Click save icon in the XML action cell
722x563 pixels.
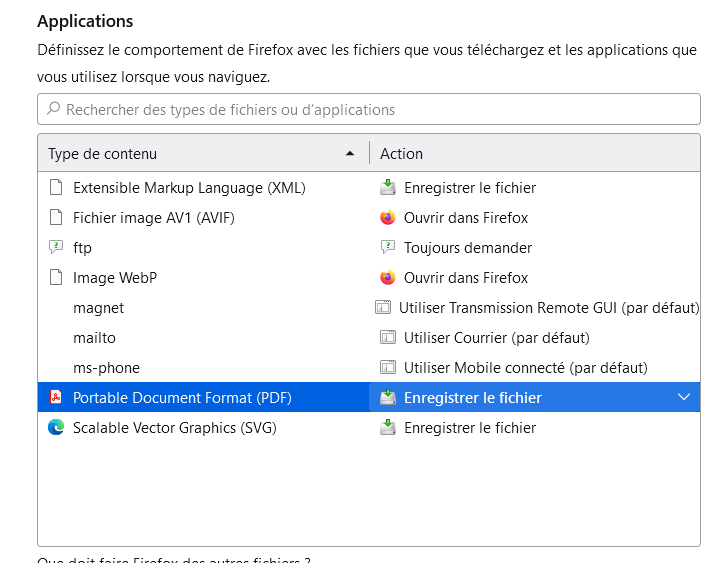388,188
